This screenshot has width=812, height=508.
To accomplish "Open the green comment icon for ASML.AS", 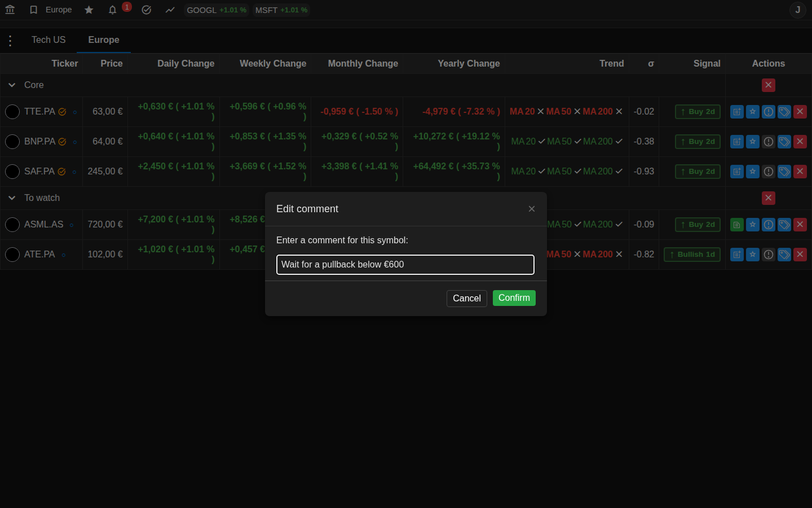I will click(737, 225).
